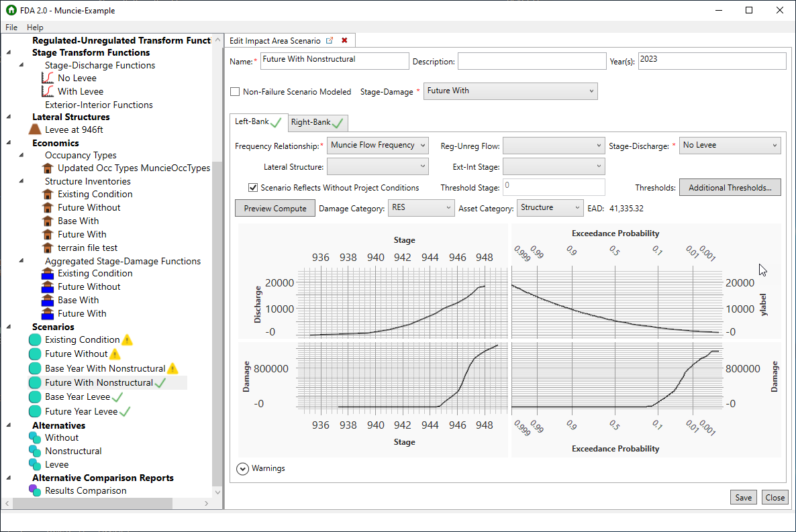
Task: Open the Damage Category "RES" dropdown
Action: pos(421,208)
